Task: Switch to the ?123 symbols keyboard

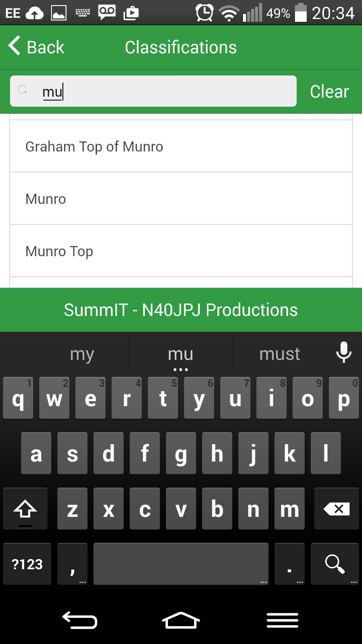Action: 27,564
